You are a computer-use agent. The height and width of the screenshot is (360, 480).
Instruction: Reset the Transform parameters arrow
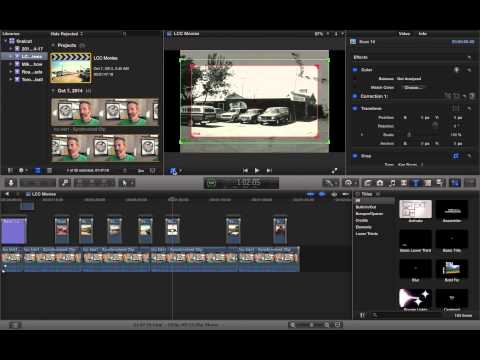[469, 109]
